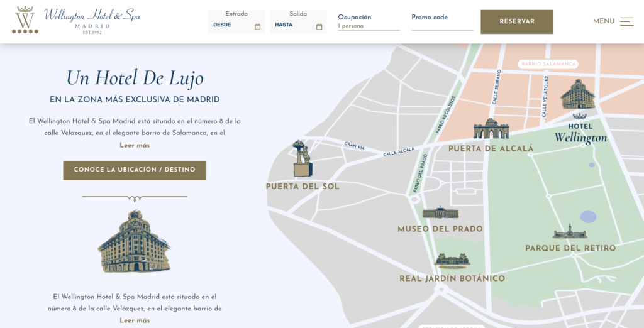Image resolution: width=644 pixels, height=328 pixels.
Task: Click the MENU text label
Action: 604,21
